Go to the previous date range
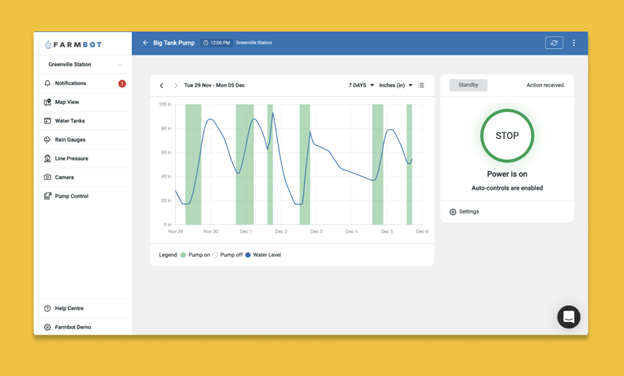Screen dimensions: 624x376 pos(162,85)
